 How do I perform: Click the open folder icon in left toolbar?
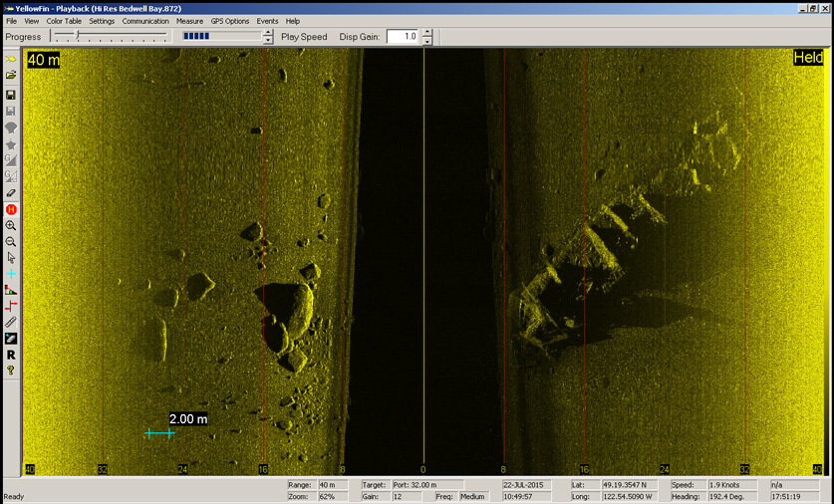(x=11, y=76)
